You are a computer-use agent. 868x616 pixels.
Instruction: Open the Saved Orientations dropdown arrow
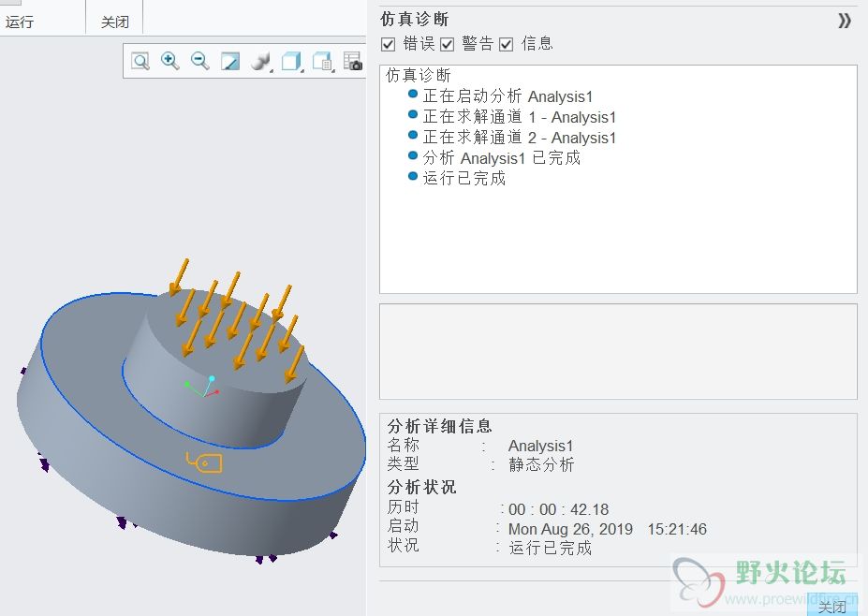click(x=302, y=71)
